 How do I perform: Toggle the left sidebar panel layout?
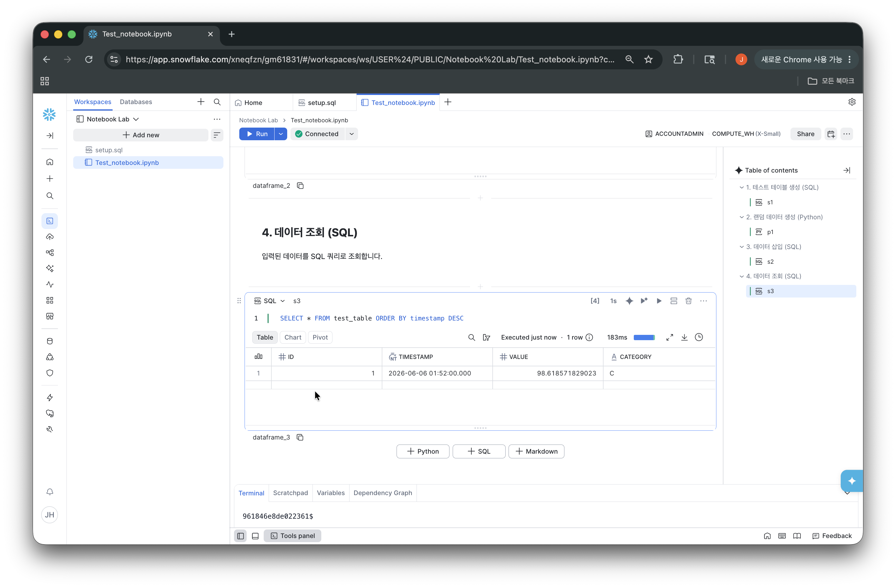tap(240, 536)
